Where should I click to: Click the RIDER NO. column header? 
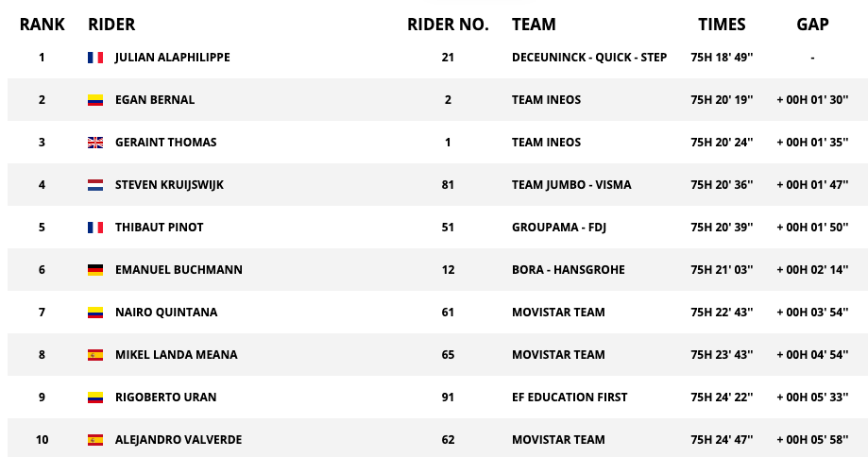(x=448, y=25)
